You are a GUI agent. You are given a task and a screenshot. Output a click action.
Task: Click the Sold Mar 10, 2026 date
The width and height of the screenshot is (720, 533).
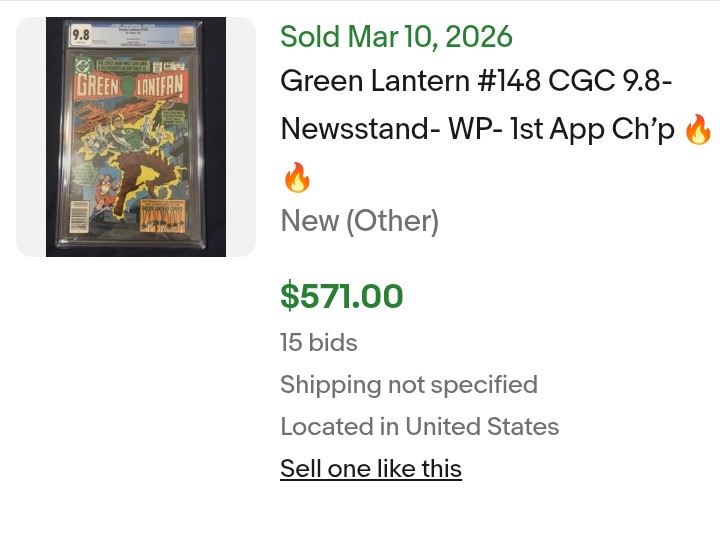pos(396,37)
